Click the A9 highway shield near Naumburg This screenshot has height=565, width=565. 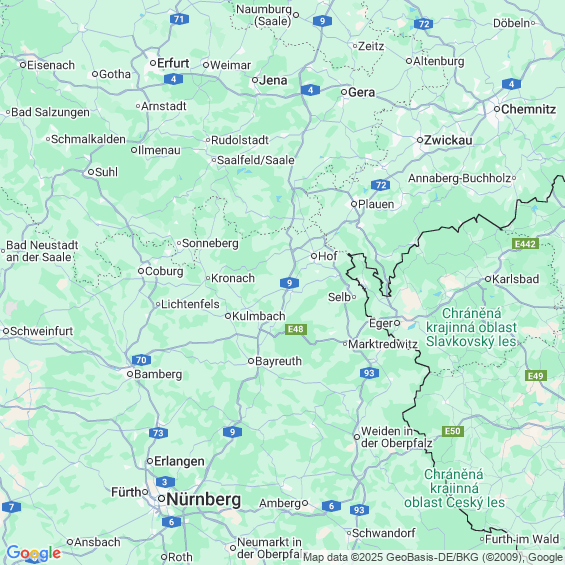pos(322,21)
